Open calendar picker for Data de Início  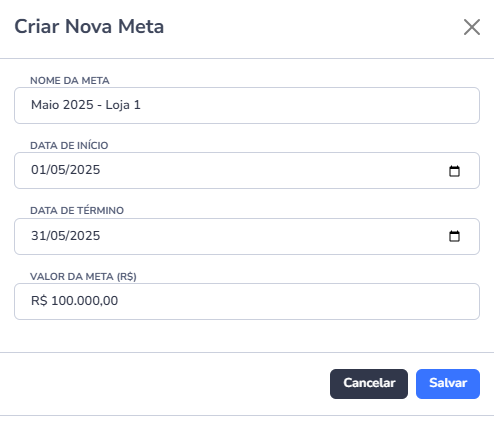pos(454,171)
